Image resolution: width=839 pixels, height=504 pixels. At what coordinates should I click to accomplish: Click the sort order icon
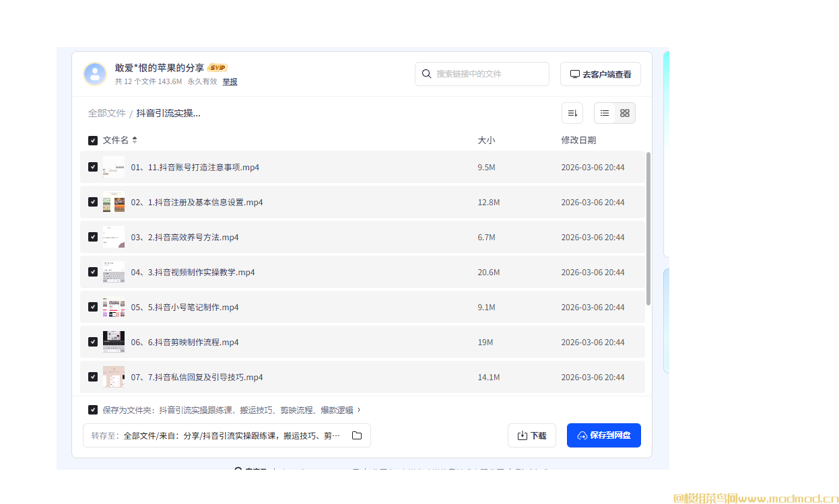(572, 113)
